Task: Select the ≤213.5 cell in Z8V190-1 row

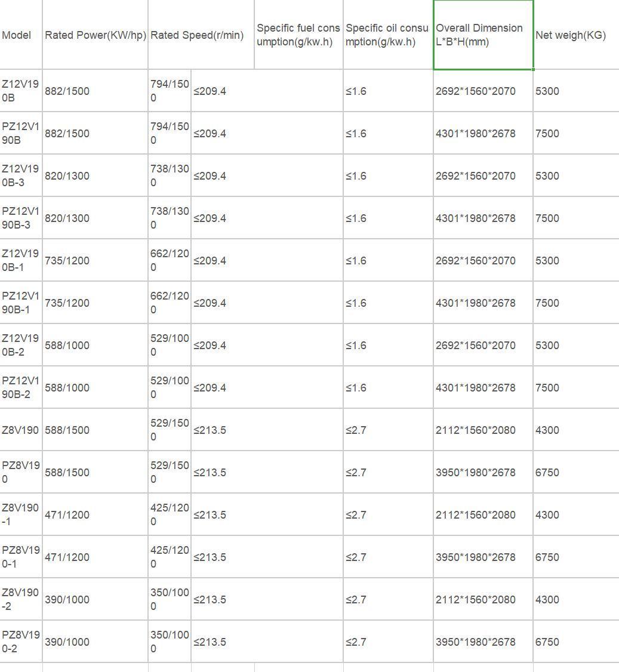Action: (210, 514)
